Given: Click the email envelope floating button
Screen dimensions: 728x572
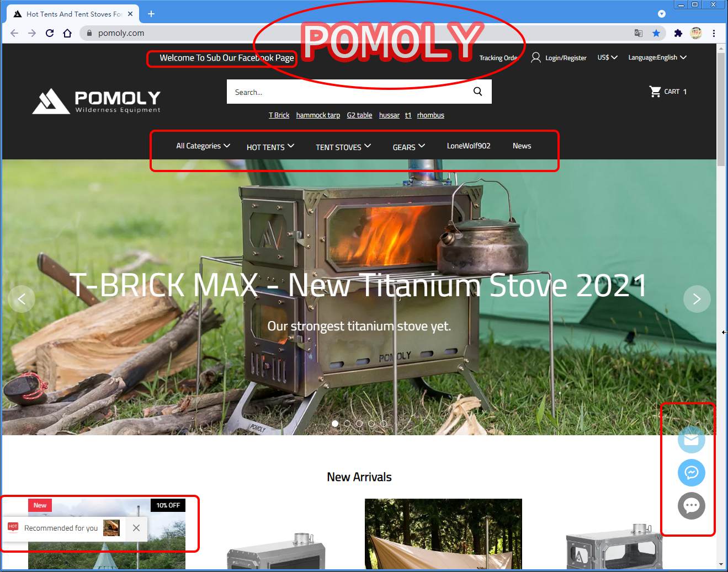Looking at the screenshot, I should 692,440.
